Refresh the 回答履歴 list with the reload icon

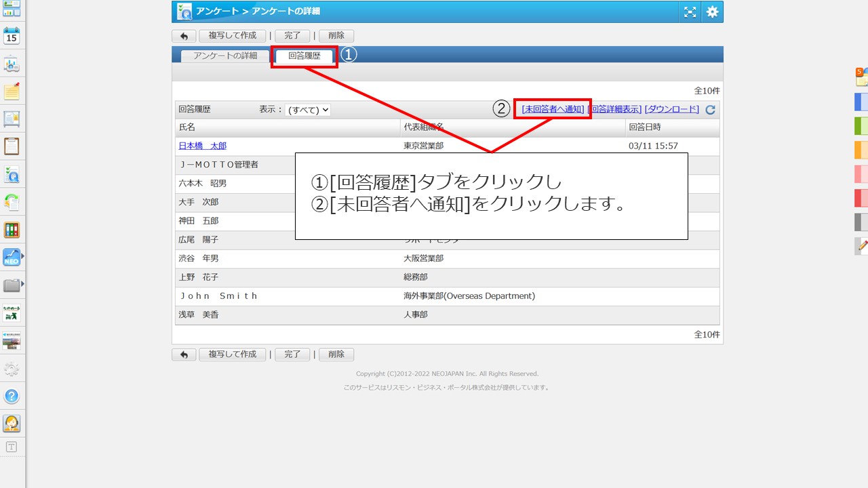click(x=710, y=110)
